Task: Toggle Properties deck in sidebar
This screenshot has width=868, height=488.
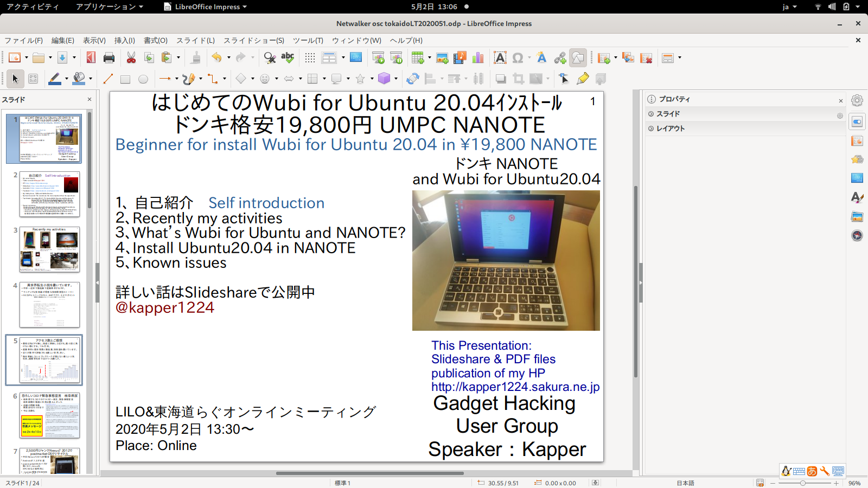Action: (x=857, y=122)
